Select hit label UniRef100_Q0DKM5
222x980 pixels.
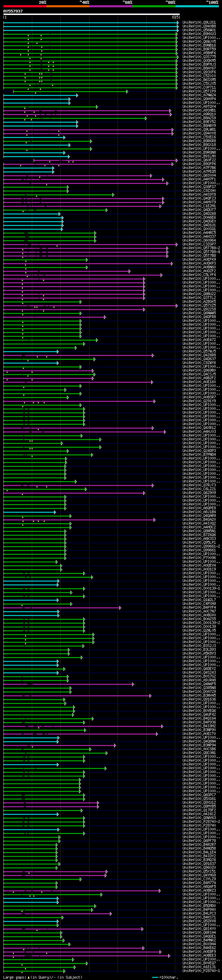(x=199, y=60)
